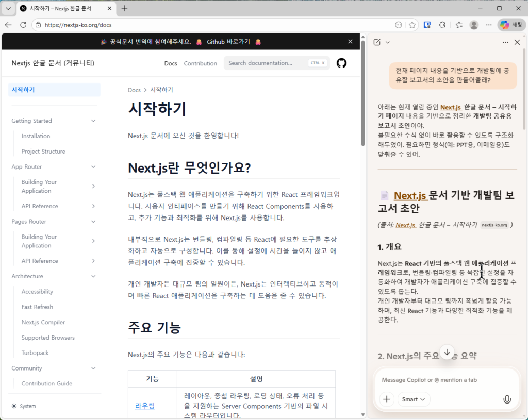528x420 pixels.
Task: Open the browser Extensions puzzle icon
Action: pyautogui.click(x=442, y=25)
